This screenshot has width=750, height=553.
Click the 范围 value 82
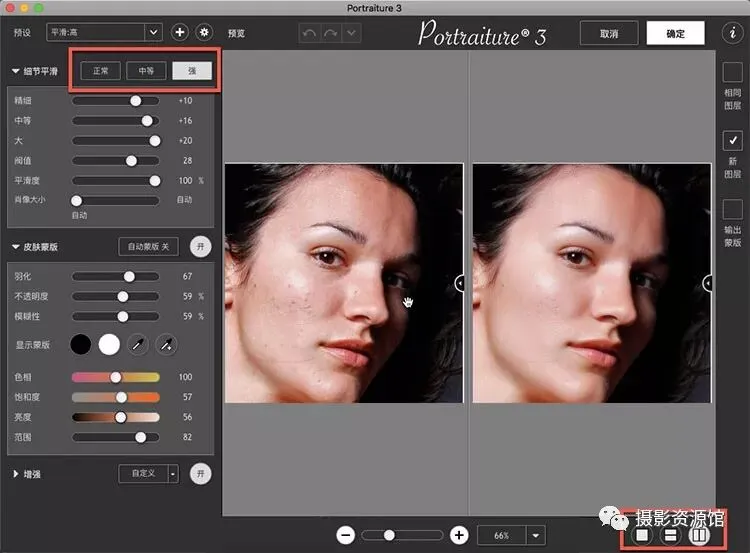(188, 437)
